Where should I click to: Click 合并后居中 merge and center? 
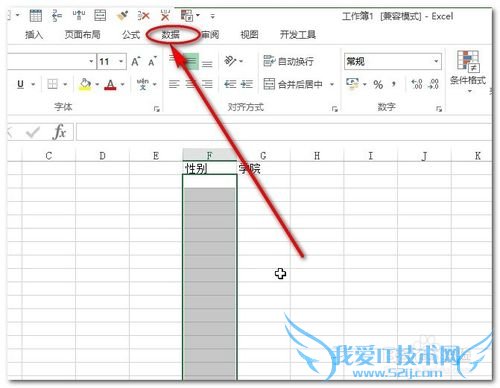click(293, 84)
